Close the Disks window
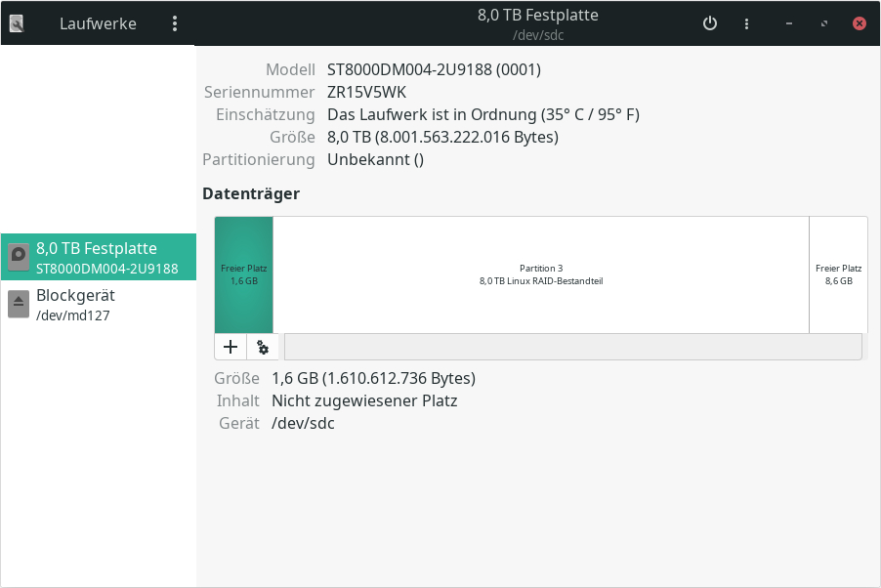This screenshot has height=588, width=881. [860, 23]
